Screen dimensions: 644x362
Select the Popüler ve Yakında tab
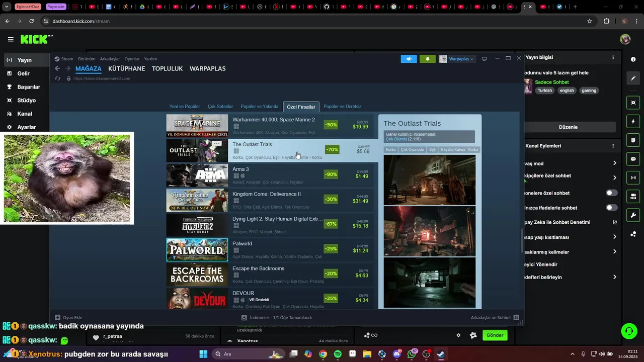pos(260,107)
